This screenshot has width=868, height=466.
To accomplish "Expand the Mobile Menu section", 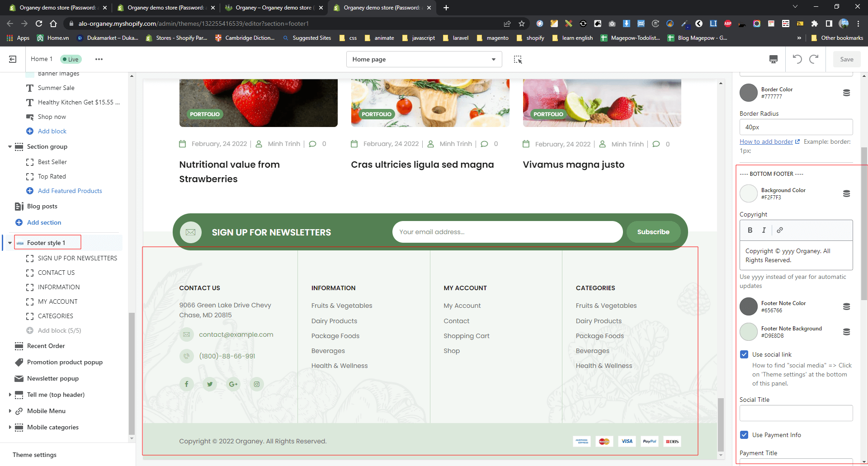I will 10,411.
